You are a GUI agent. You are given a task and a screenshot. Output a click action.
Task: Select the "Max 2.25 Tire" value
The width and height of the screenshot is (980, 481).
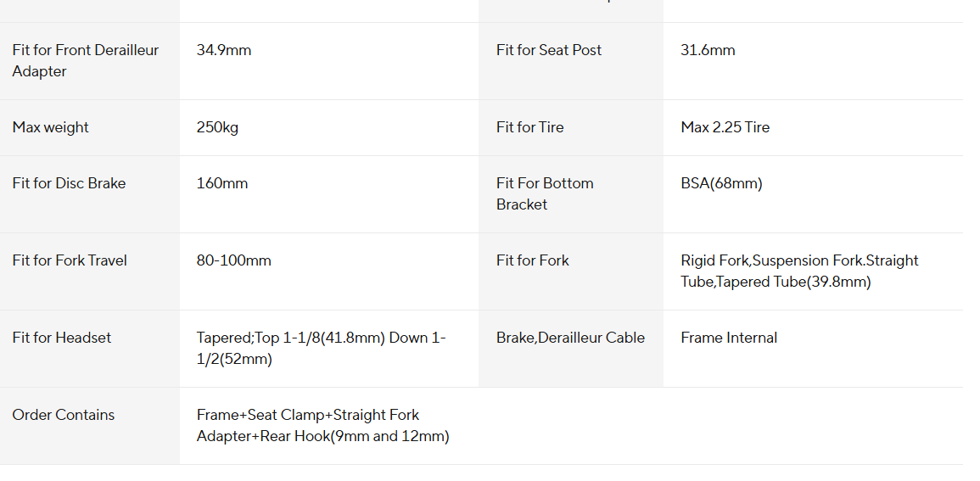pos(725,127)
